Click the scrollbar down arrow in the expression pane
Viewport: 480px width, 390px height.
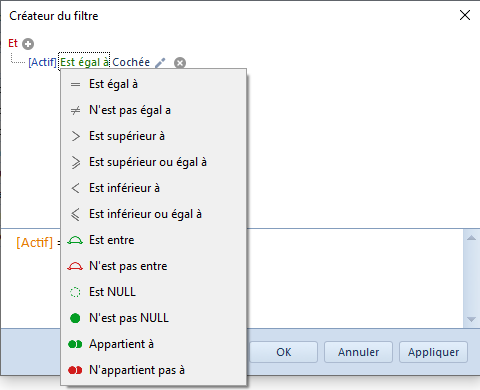pyautogui.click(x=471, y=319)
